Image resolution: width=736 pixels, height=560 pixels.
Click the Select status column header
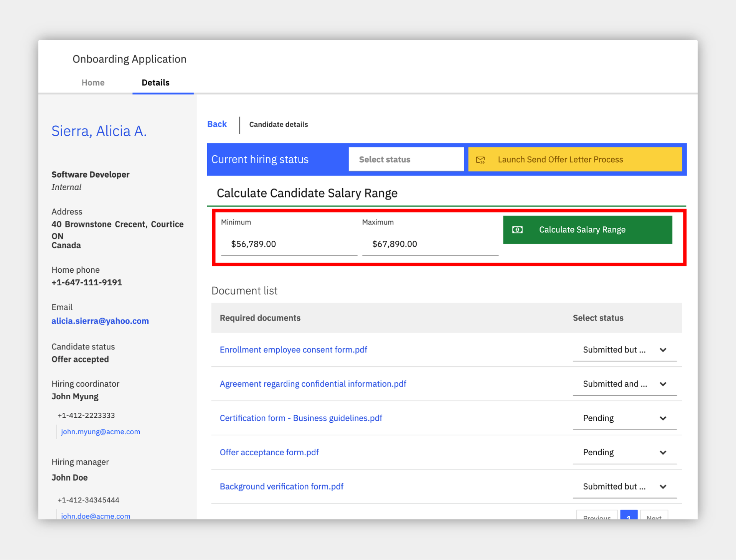[x=598, y=318]
